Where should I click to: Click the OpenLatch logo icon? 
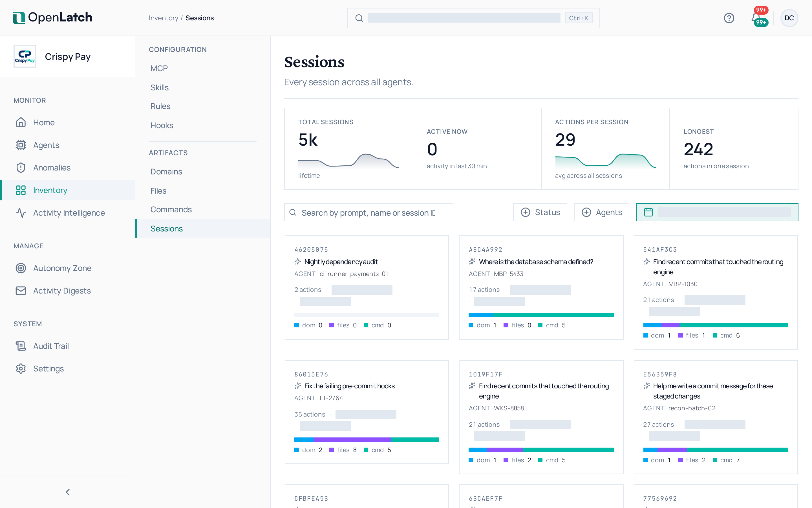19,18
